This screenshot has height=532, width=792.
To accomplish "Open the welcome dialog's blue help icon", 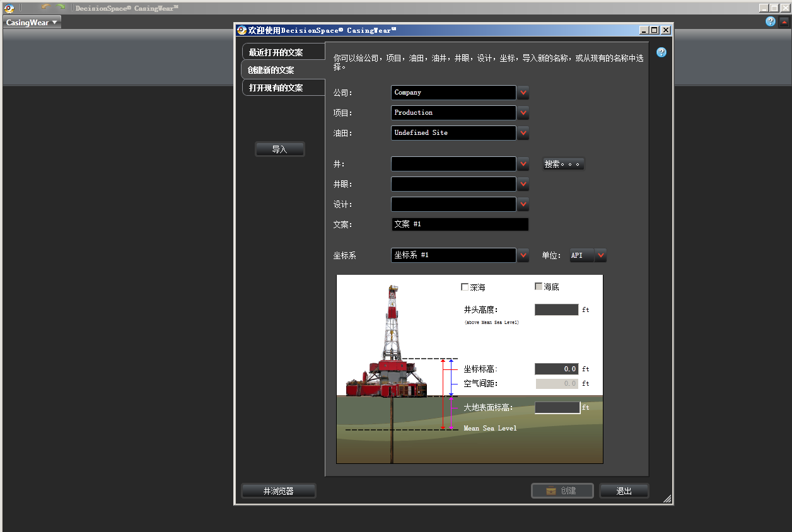I will click(x=661, y=52).
